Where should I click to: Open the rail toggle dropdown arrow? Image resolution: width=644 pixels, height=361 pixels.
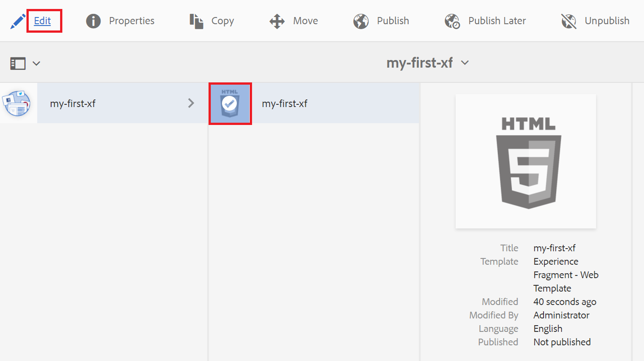click(37, 64)
